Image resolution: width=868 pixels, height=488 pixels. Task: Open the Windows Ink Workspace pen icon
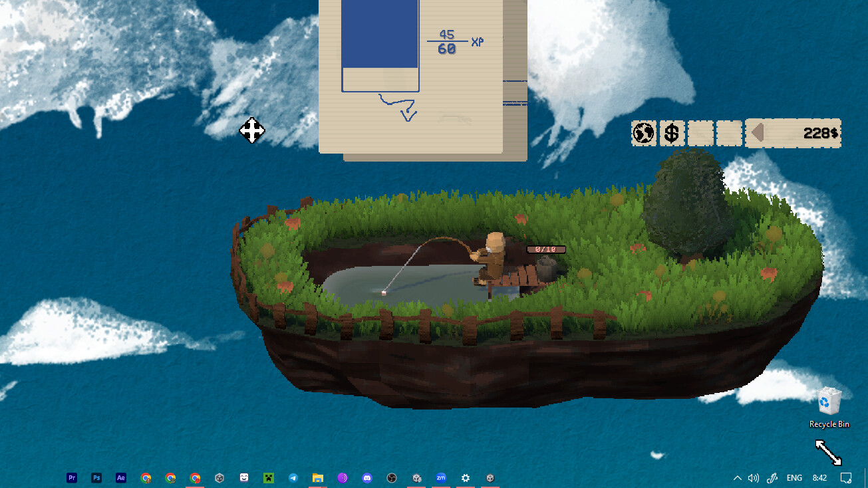[x=773, y=477]
